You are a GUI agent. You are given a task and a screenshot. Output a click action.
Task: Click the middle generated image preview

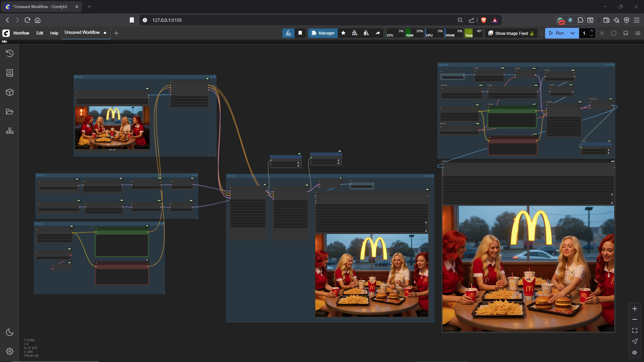(x=372, y=275)
